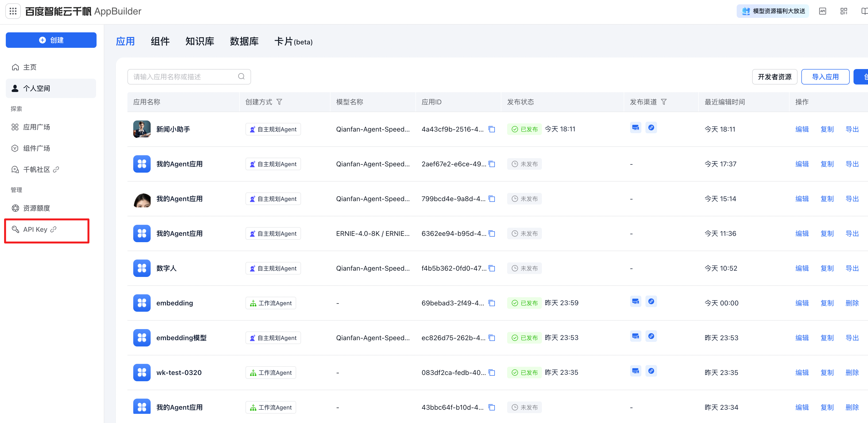Click app name embedding模型
Viewport: 868px width, 423px height.
[181, 338]
